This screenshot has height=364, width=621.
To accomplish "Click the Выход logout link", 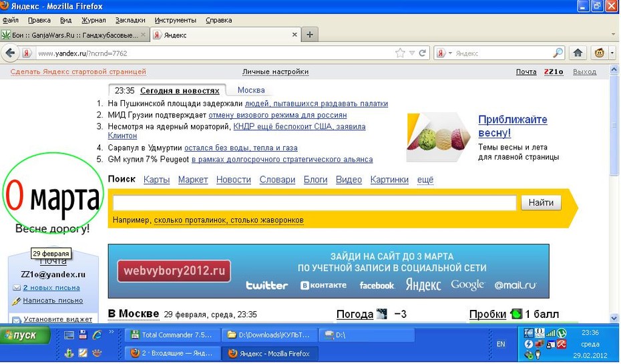I will click(x=584, y=71).
